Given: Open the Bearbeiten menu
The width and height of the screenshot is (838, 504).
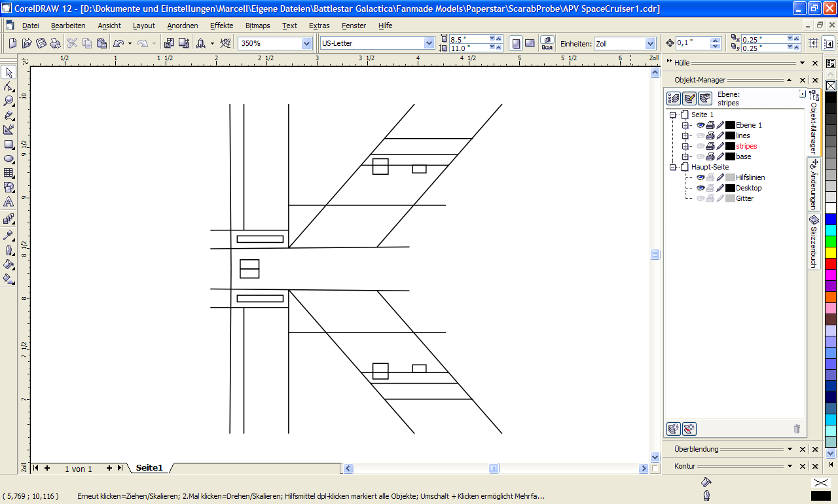Looking at the screenshot, I should click(68, 26).
